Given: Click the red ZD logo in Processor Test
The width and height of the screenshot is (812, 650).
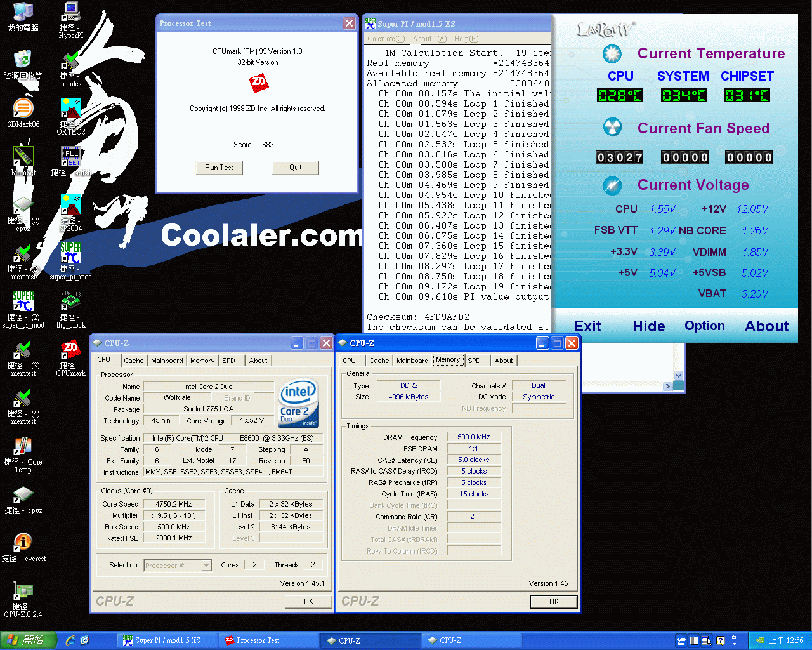Looking at the screenshot, I should point(258,83).
